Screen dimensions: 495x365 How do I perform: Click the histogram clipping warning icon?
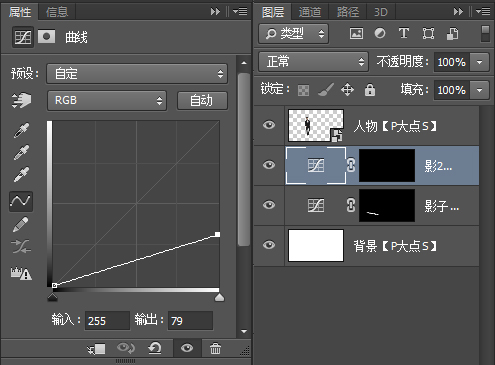pos(21,273)
